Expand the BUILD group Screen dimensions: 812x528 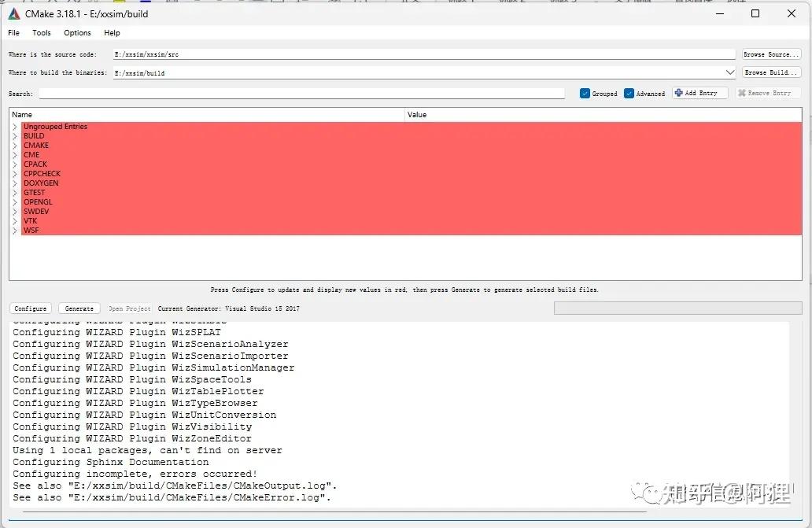click(x=15, y=135)
